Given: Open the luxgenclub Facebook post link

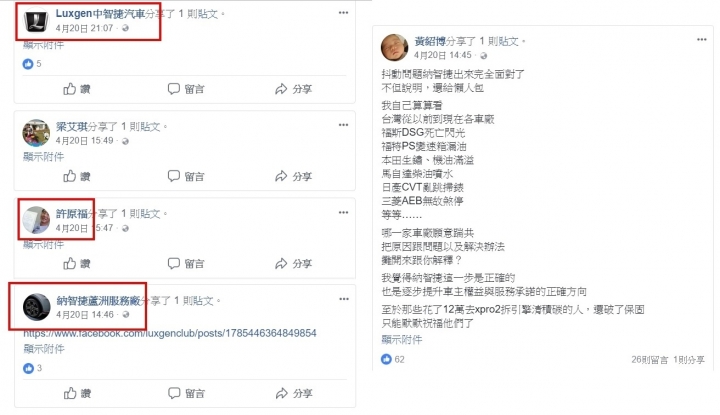Looking at the screenshot, I should (x=170, y=333).
